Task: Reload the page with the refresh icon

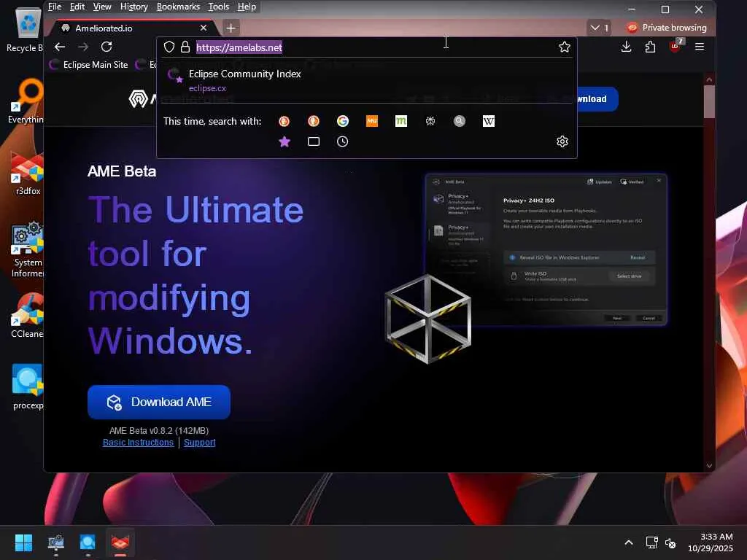Action: [107, 47]
